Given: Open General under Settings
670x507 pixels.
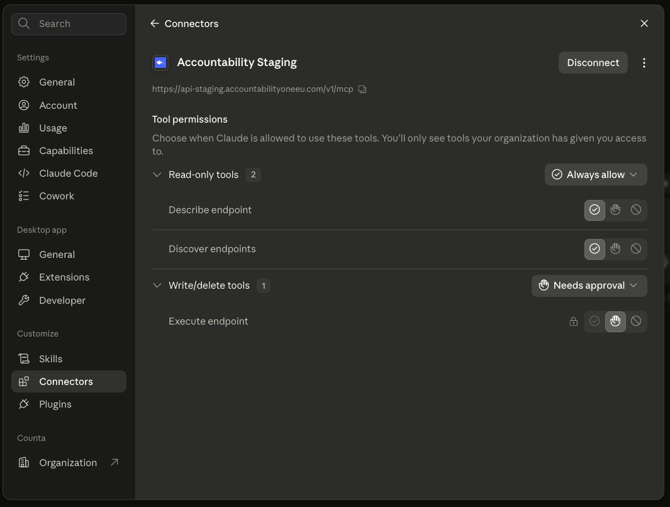Looking at the screenshot, I should (x=68, y=82).
